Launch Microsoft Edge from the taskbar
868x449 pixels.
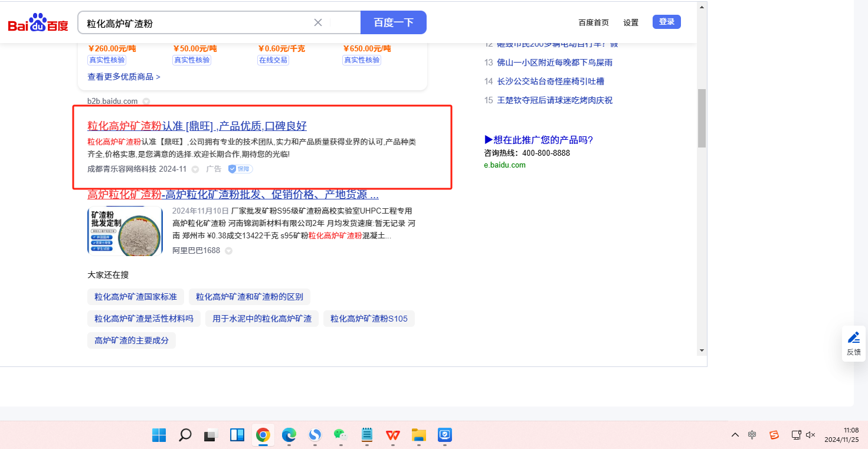pos(289,435)
